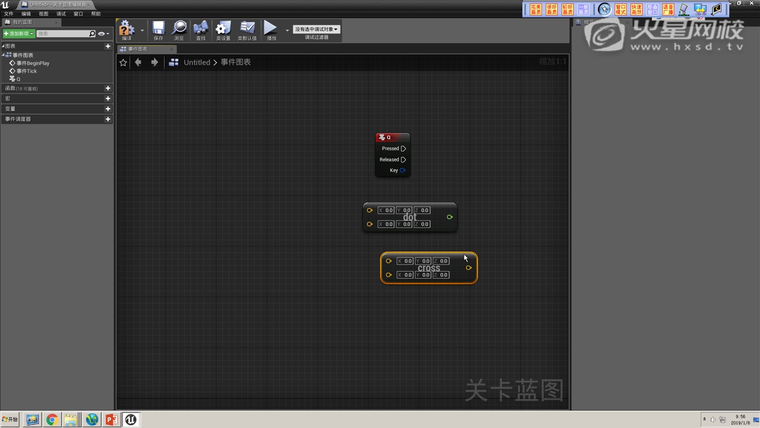Click the Browse magnifier toolbar icon
Image resolution: width=760 pixels, height=428 pixels.
(x=179, y=29)
